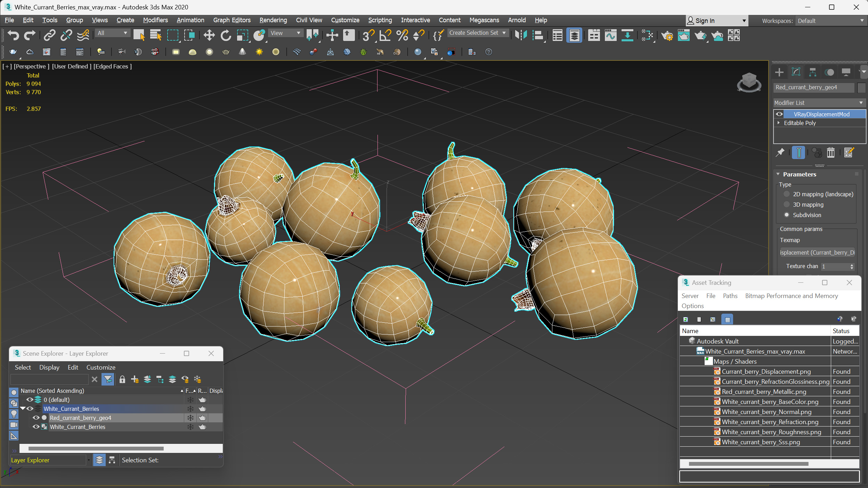
Task: Toggle freeze for Red_currant_berry_geo4 row
Action: pyautogui.click(x=190, y=418)
